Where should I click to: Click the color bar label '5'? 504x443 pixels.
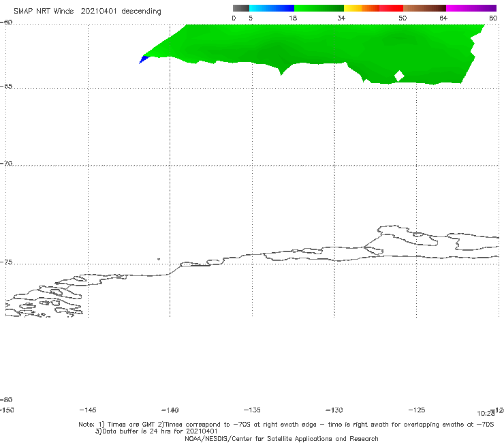click(251, 18)
